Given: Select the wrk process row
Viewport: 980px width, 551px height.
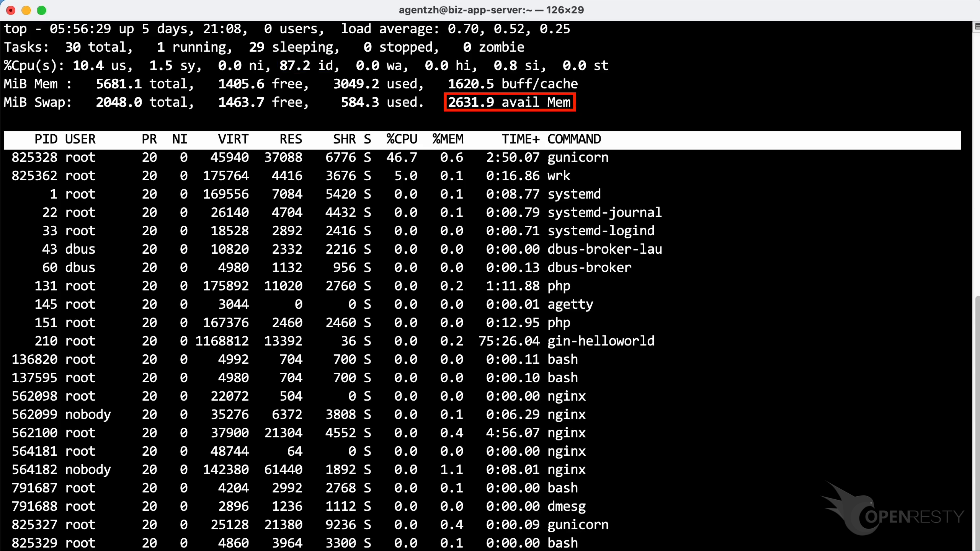Looking at the screenshot, I should click(x=559, y=176).
